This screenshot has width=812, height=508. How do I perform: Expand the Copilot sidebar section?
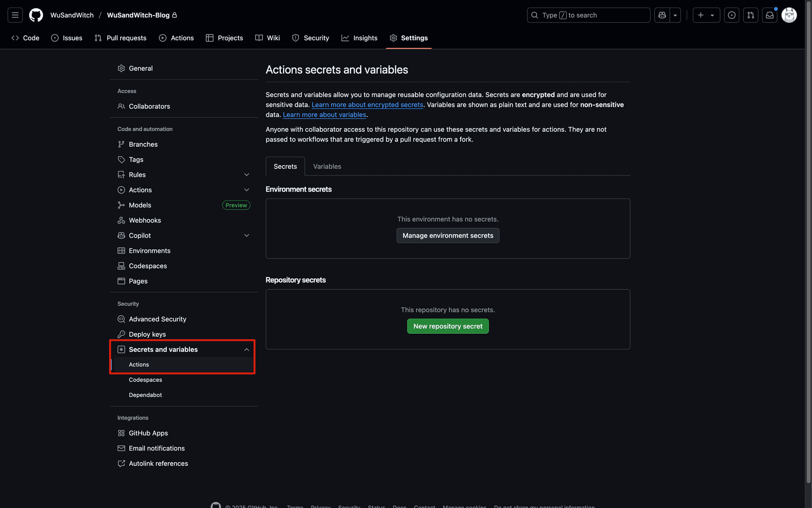click(247, 236)
